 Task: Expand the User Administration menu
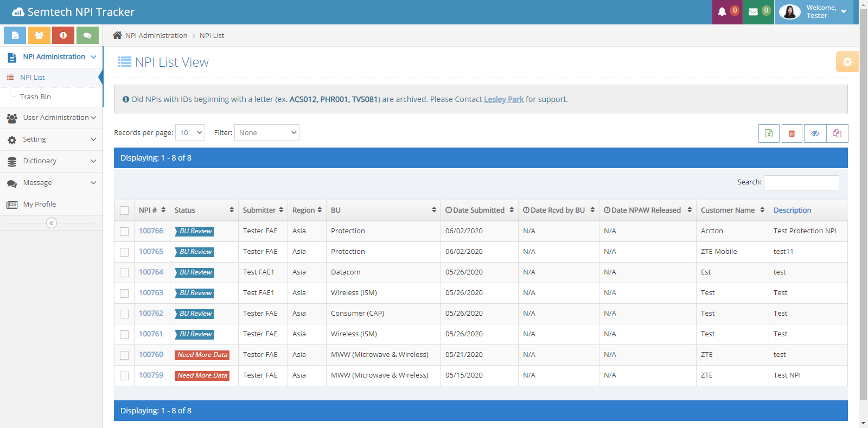click(x=52, y=118)
